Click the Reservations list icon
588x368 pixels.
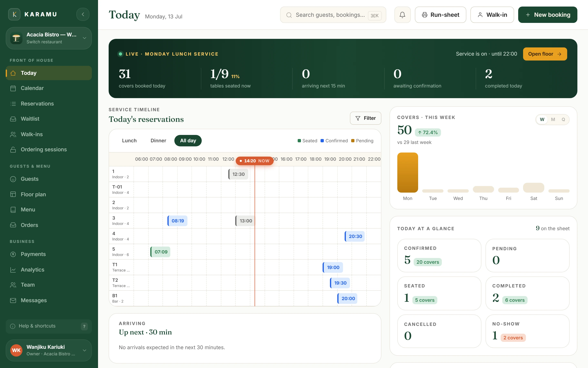13,104
